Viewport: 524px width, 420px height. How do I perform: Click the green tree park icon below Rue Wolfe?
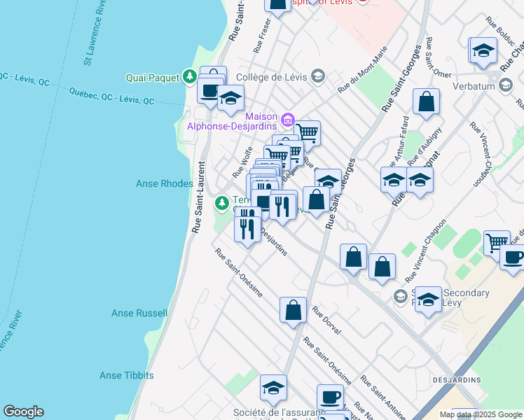222,204
